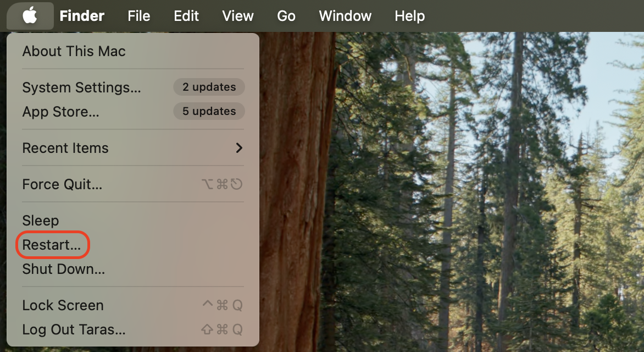Screen dimensions: 644x352
Task: Click the 2 updates badge
Action: (x=209, y=87)
